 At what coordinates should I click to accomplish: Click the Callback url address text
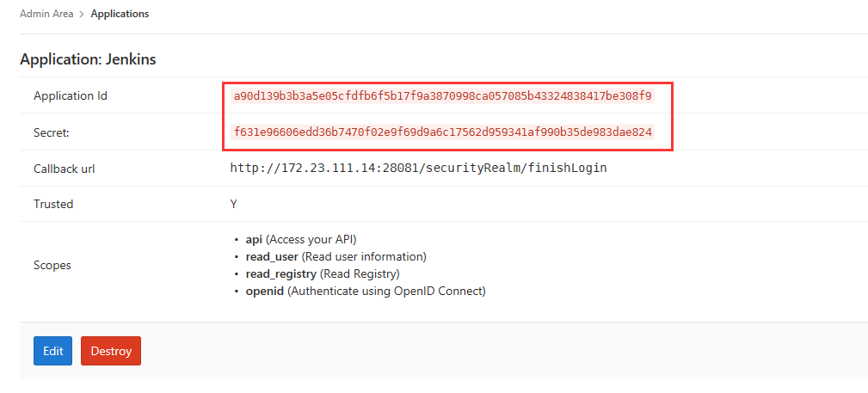pyautogui.click(x=418, y=169)
